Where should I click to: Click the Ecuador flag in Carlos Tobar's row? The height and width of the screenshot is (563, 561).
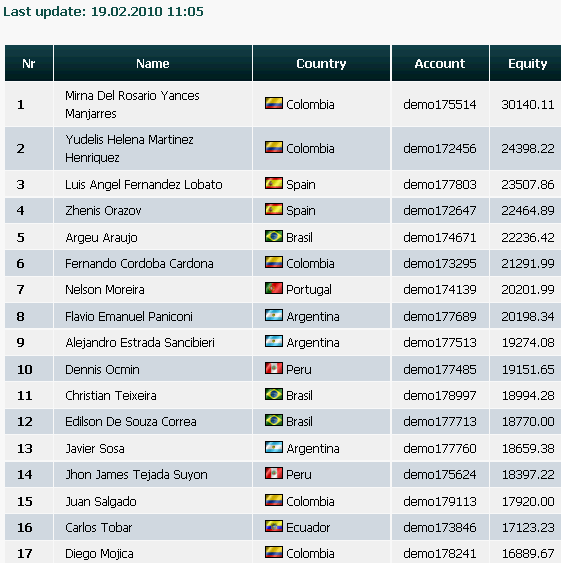pyautogui.click(x=274, y=526)
